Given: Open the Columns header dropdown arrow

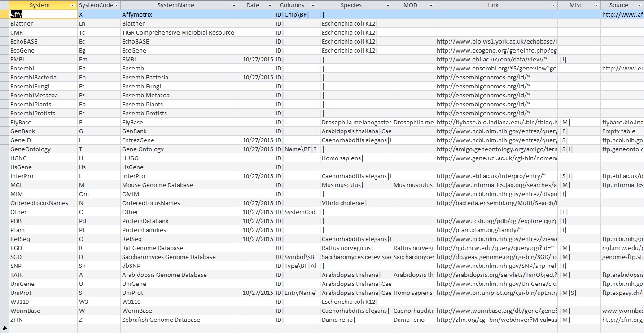Looking at the screenshot, I should (313, 5).
